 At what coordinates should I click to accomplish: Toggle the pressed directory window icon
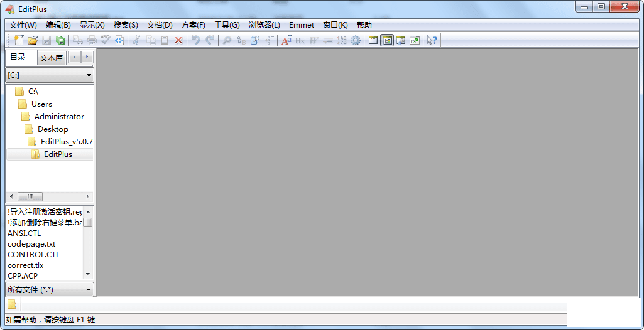(x=387, y=40)
